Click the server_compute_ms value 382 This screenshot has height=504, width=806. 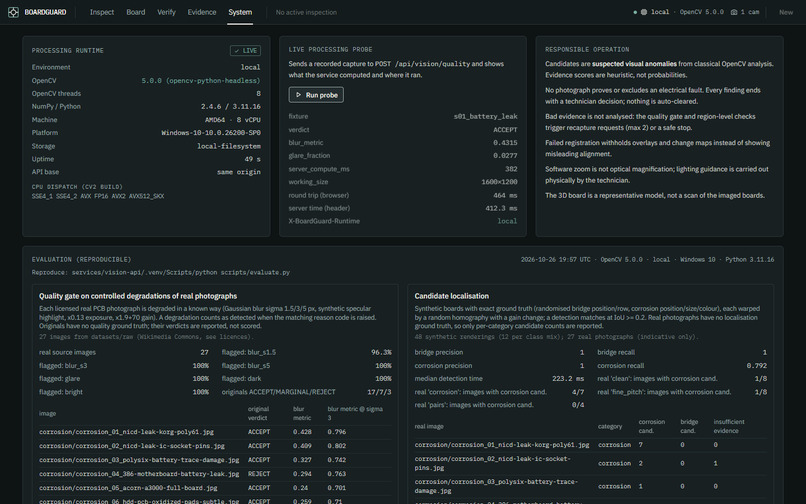click(x=511, y=169)
